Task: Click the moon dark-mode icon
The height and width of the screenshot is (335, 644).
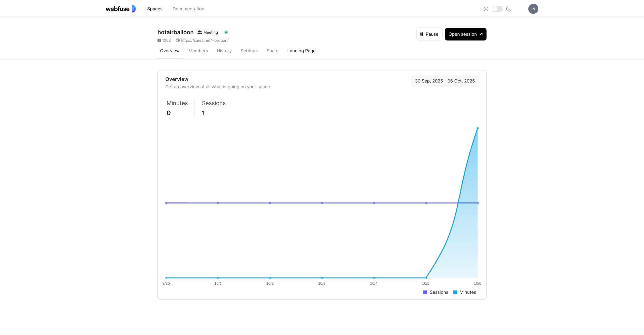Action: click(x=509, y=9)
